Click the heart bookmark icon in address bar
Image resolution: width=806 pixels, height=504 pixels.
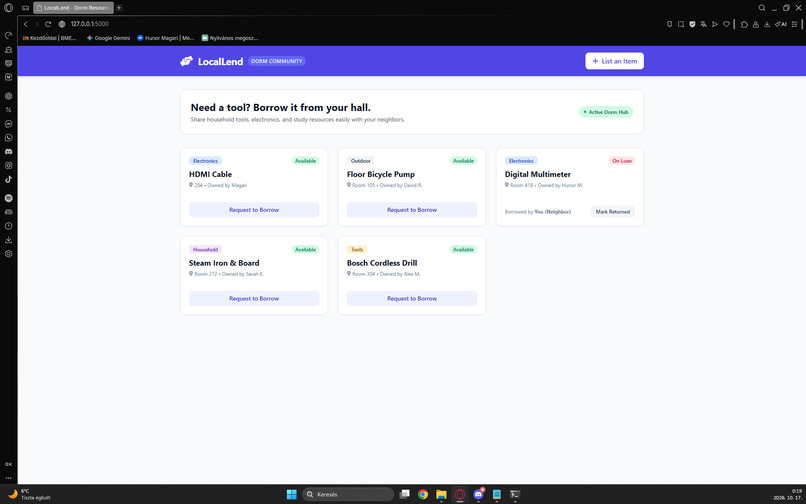tap(726, 24)
